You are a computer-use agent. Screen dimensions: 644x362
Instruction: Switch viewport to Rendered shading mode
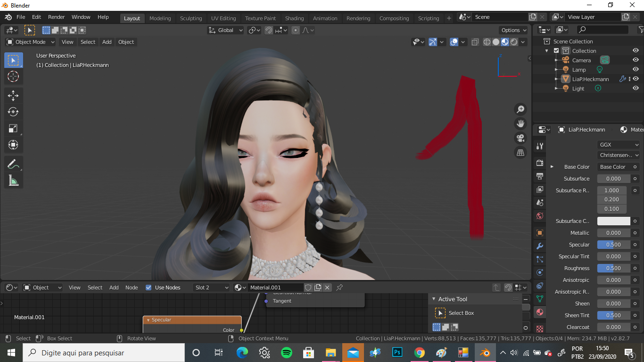point(513,41)
